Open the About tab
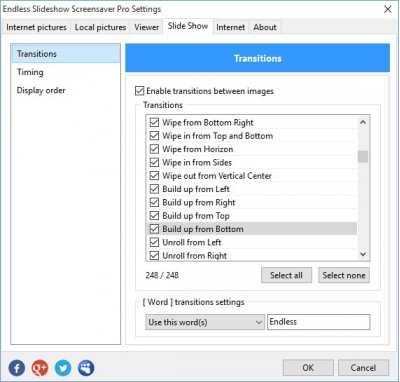The width and height of the screenshot is (400, 382). [265, 27]
